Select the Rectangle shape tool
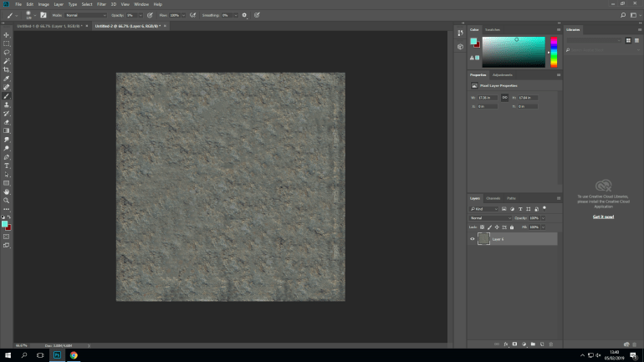 [7, 183]
